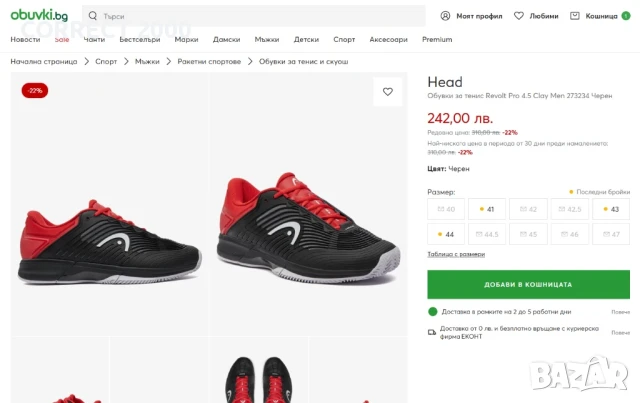Add shoe to favorites with heart icon
Screen dimensions: 640x403
point(388,92)
